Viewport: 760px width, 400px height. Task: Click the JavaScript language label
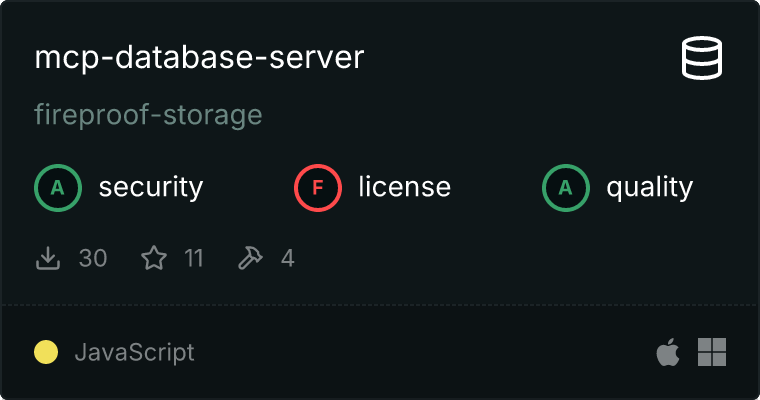(134, 352)
